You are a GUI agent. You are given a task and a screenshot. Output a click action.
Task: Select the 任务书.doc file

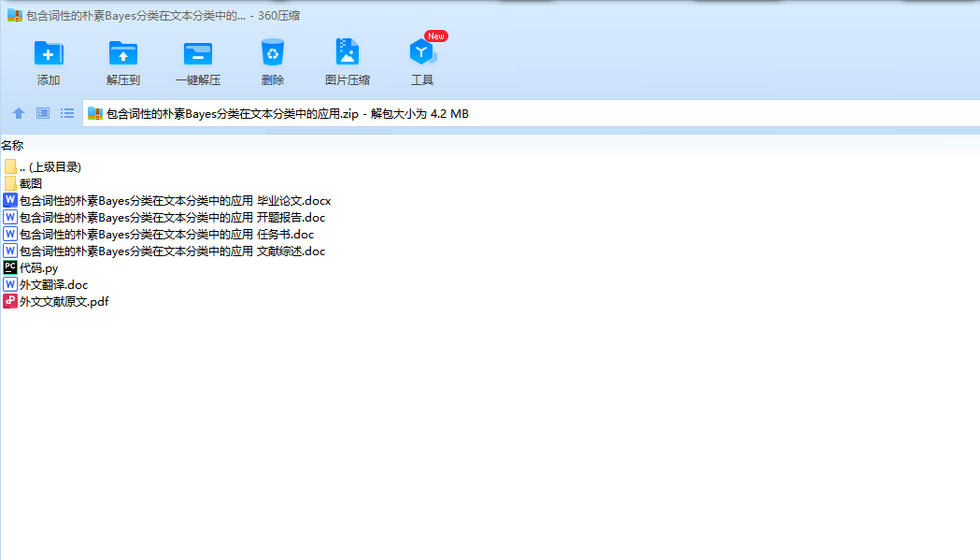coord(159,234)
